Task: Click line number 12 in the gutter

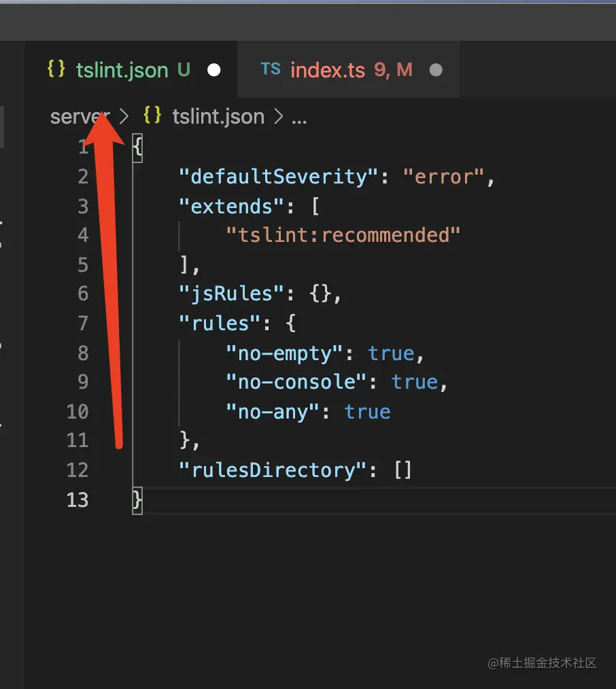Action: tap(78, 470)
